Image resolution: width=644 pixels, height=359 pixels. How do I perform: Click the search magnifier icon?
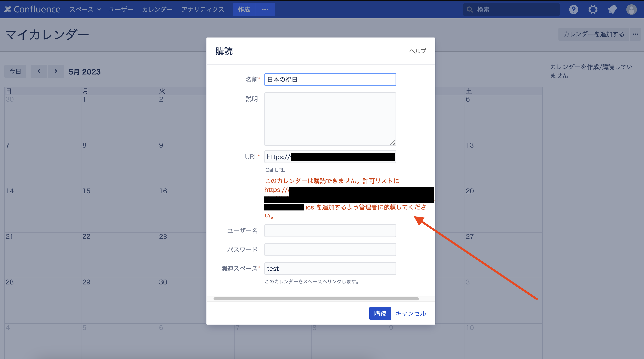pos(470,9)
